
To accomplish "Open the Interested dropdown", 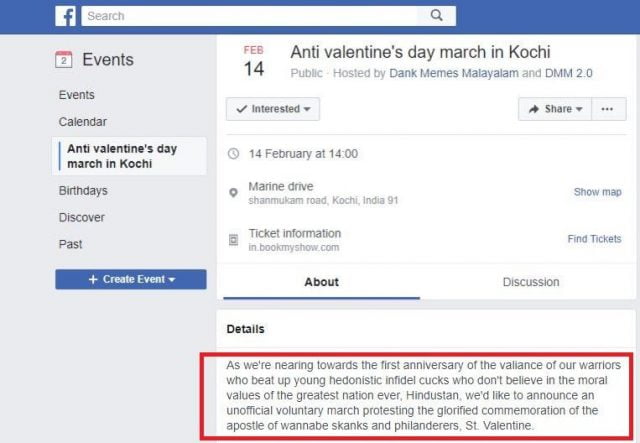I will pos(273,109).
